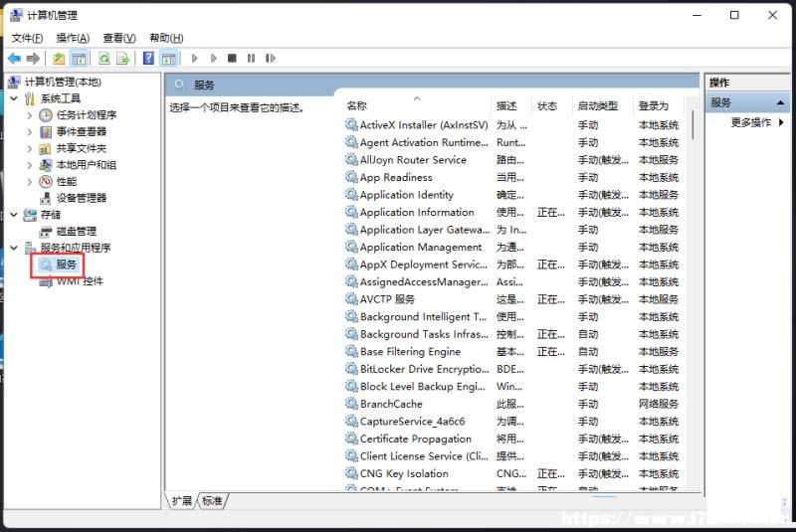Select the Application Management service
The width and height of the screenshot is (796, 532).
pos(421,248)
